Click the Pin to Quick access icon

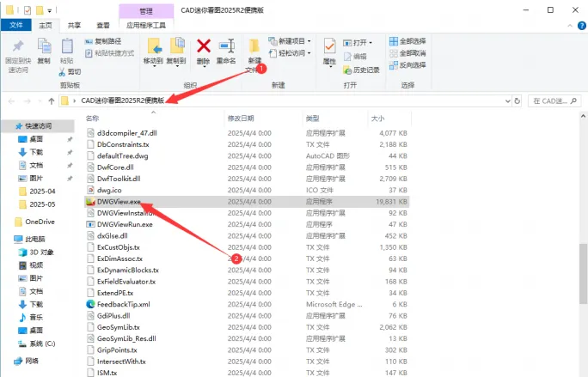pyautogui.click(x=18, y=46)
